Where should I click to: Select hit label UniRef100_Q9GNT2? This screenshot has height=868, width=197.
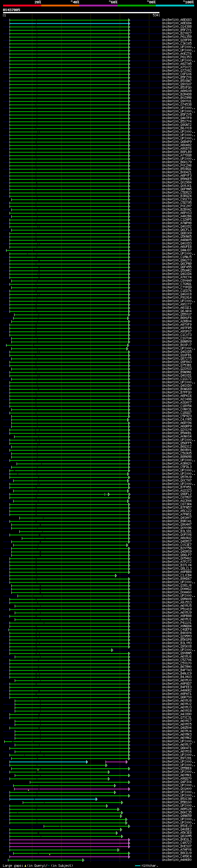tap(177, 125)
